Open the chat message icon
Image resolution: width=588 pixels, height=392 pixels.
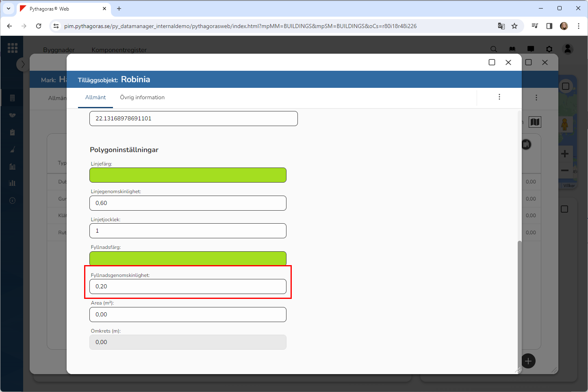(531, 49)
